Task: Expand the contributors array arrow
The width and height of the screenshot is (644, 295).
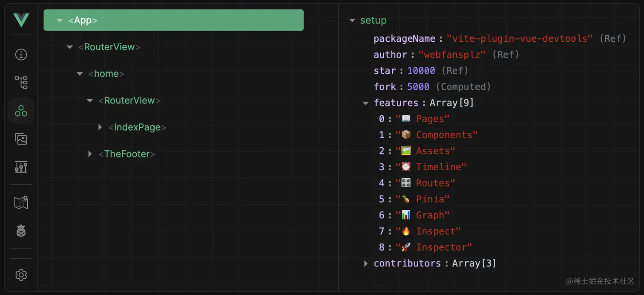Action: (365, 263)
